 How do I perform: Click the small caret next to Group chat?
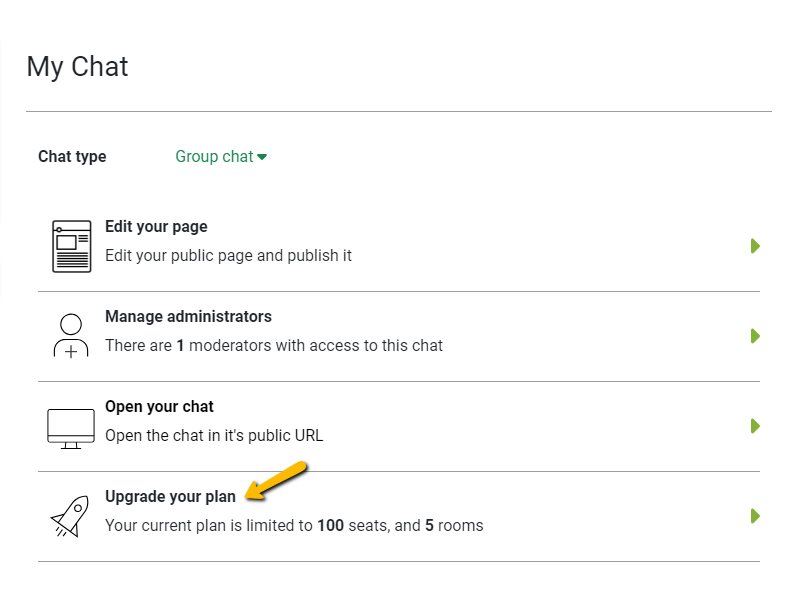262,157
